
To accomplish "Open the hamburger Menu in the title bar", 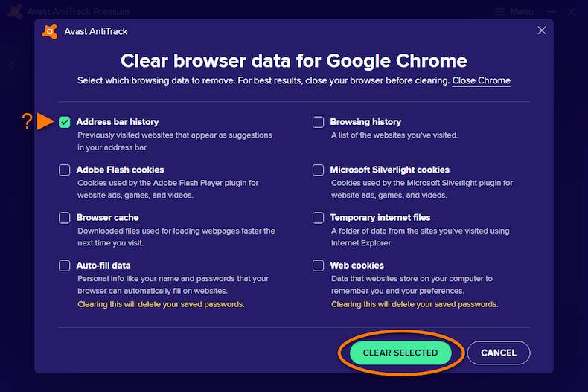I will [x=514, y=12].
